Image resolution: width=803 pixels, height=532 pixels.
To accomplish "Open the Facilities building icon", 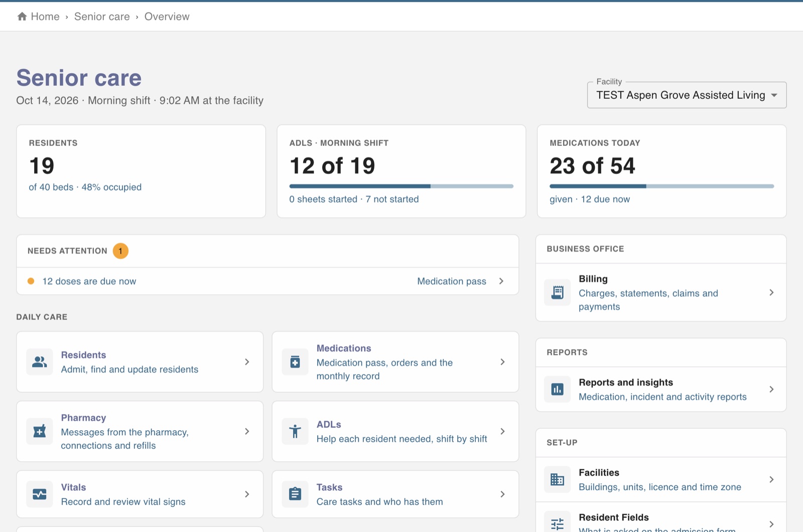I will click(x=557, y=479).
